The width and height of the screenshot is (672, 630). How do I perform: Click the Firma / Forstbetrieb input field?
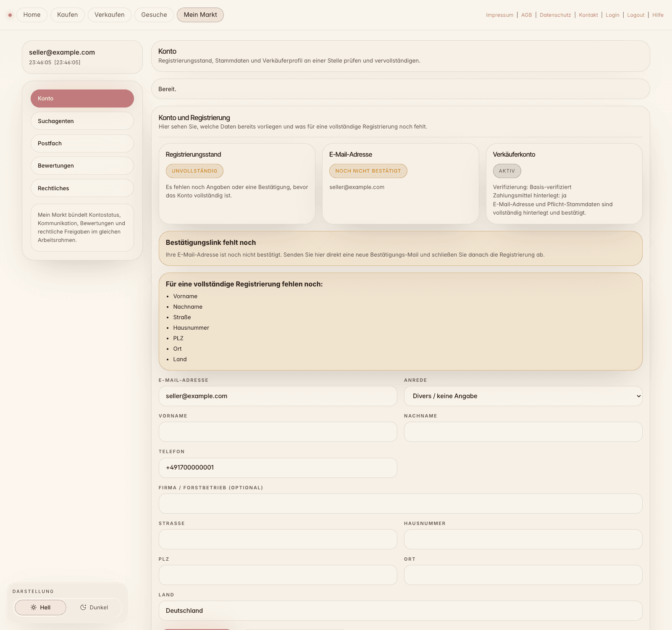pos(400,504)
